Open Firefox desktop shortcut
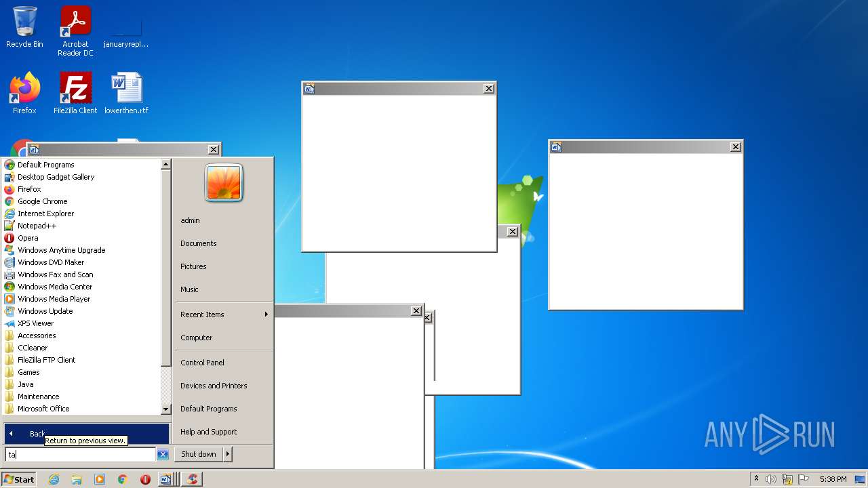 [24, 93]
